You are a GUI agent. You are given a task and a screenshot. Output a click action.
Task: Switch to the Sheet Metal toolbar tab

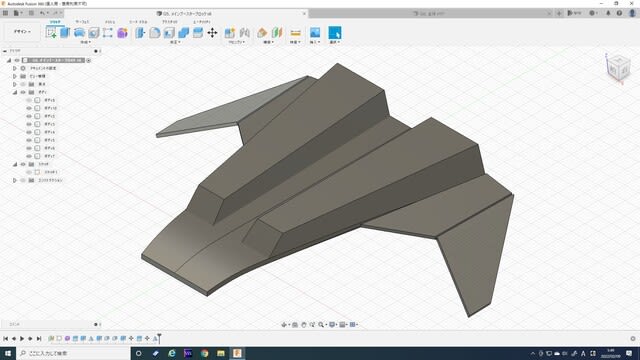[x=138, y=22]
